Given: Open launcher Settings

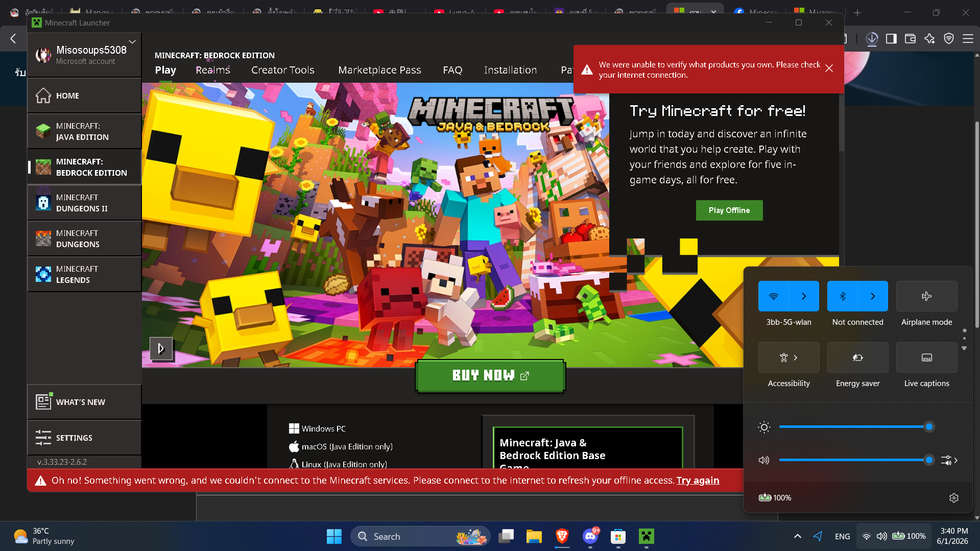Looking at the screenshot, I should (x=84, y=438).
